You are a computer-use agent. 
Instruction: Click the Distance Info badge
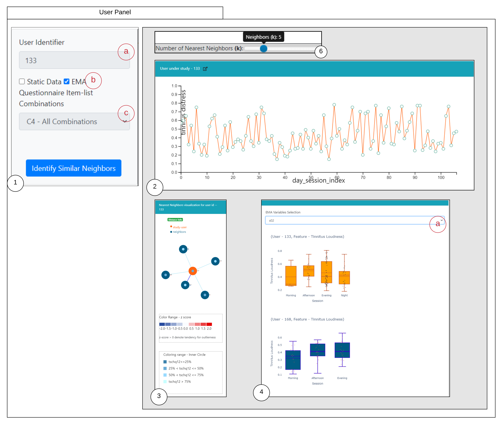[175, 220]
